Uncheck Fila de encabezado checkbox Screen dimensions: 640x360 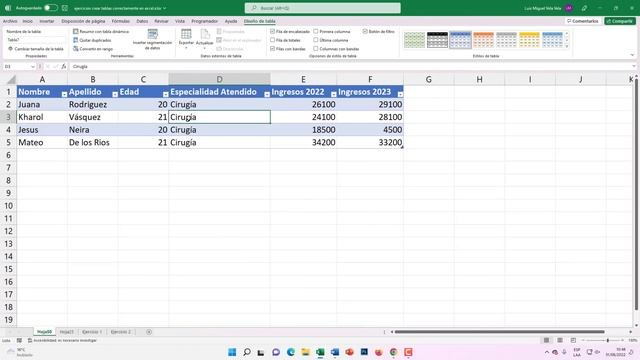click(x=272, y=31)
